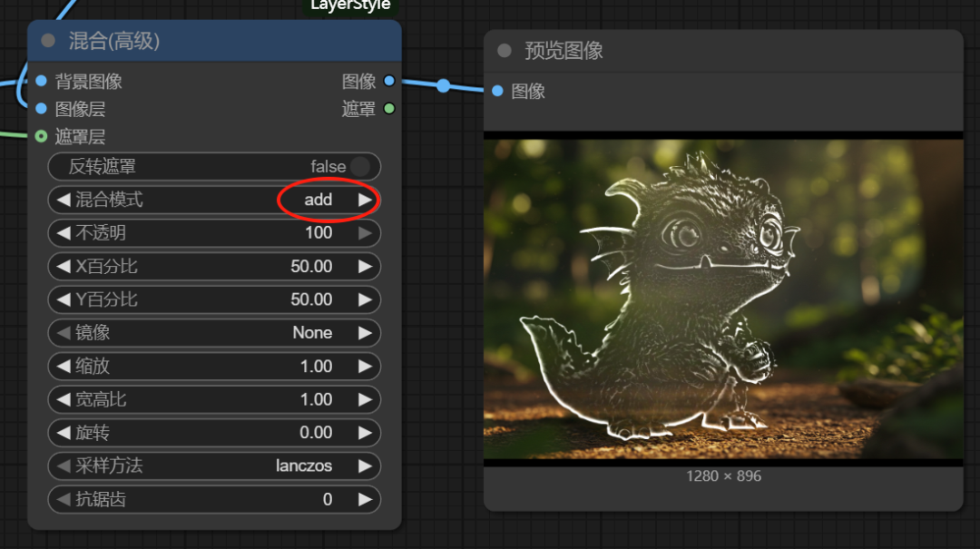Viewport: 980px width, 549px height.
Task: Click left arrow of 镜像 option
Action: coord(64,333)
